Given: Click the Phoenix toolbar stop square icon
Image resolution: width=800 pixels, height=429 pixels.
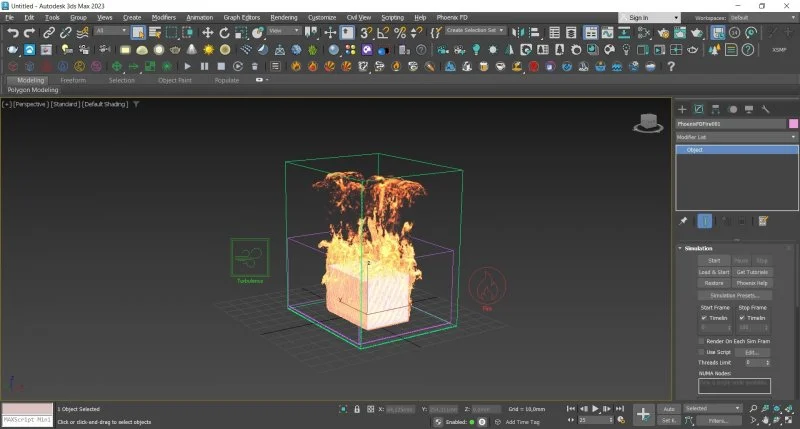Looking at the screenshot, I should pos(221,66).
